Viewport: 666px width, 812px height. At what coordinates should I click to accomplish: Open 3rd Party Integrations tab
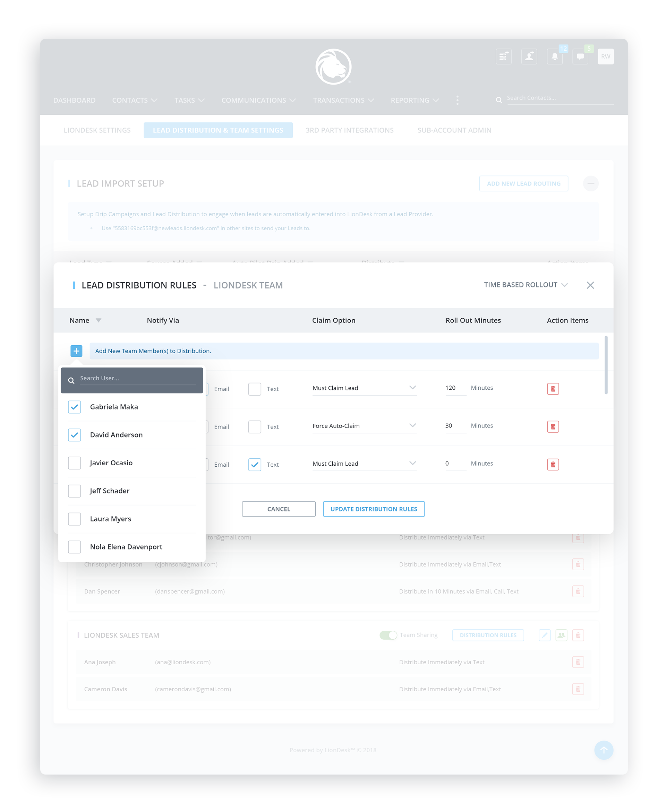350,130
